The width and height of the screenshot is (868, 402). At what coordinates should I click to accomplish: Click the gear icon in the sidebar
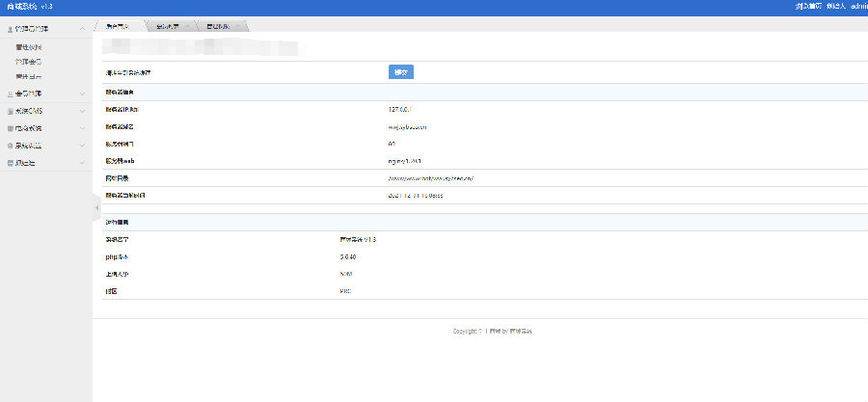(x=10, y=146)
